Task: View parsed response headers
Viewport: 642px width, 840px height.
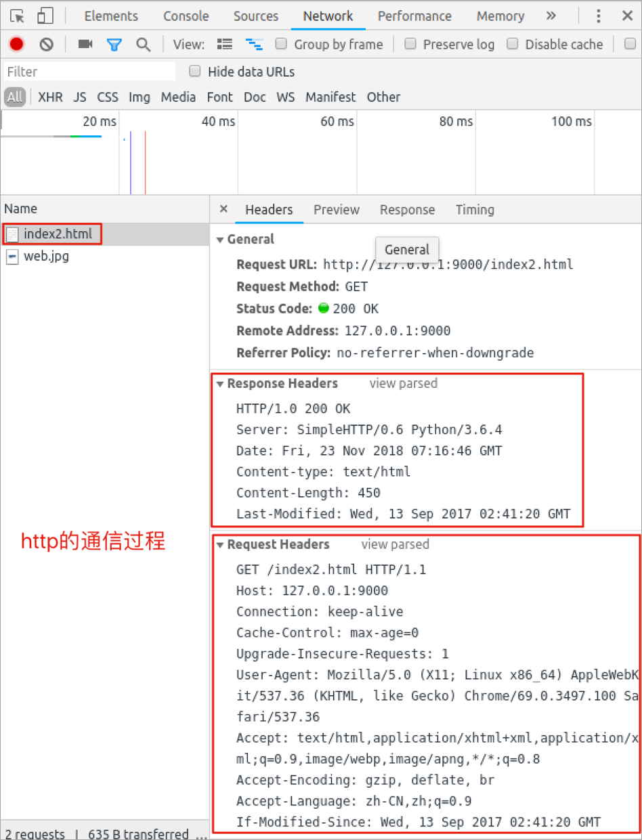Action: coord(403,383)
